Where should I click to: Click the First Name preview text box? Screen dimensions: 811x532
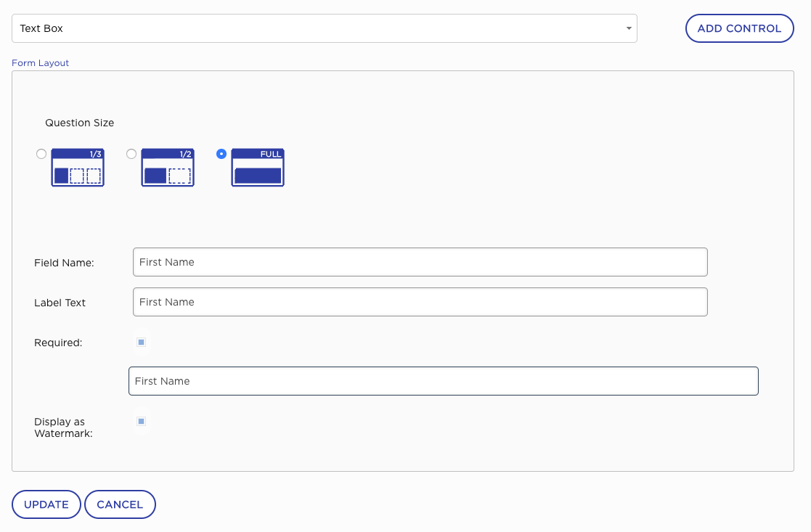(x=444, y=381)
